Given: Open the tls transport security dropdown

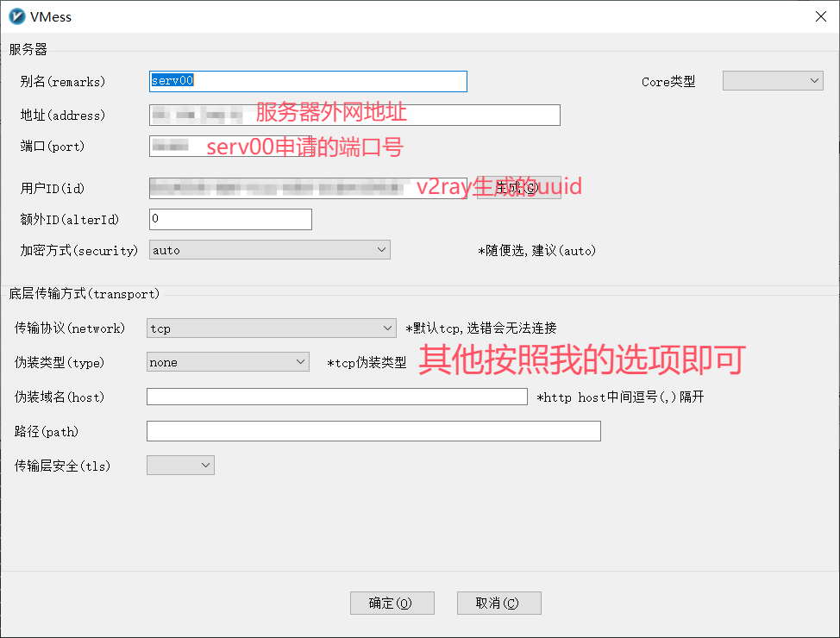Looking at the screenshot, I should click(180, 465).
